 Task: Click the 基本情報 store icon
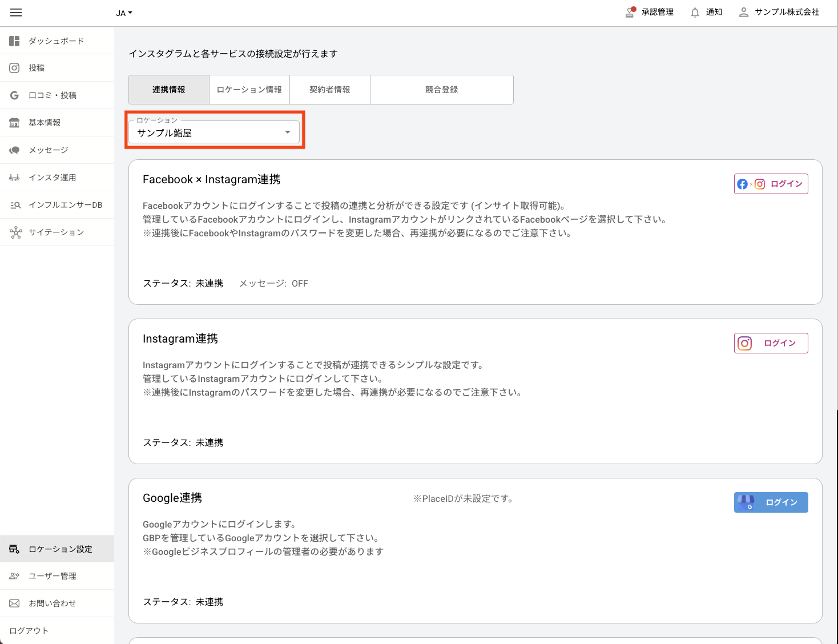(15, 123)
